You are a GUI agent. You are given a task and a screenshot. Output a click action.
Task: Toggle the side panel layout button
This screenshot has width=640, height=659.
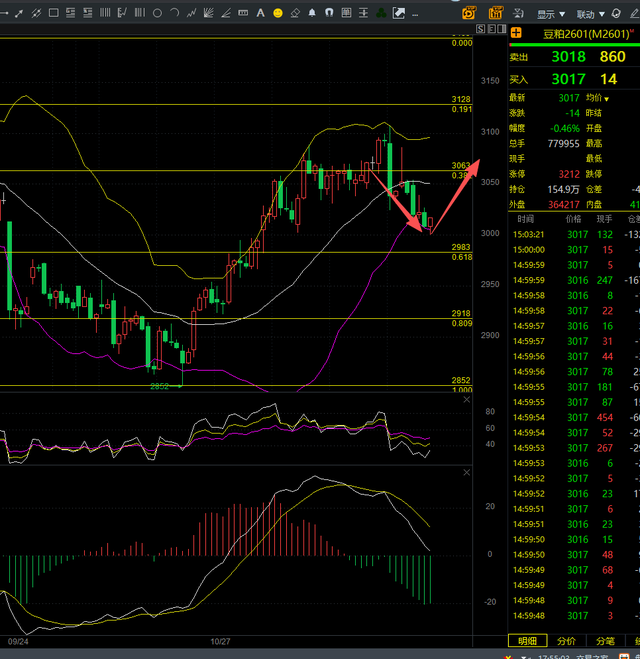[x=501, y=29]
